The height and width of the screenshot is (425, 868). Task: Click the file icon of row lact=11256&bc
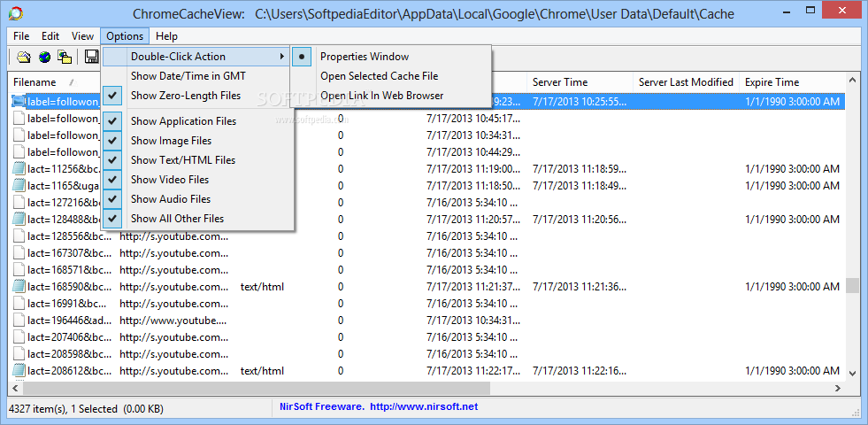pos(19,168)
